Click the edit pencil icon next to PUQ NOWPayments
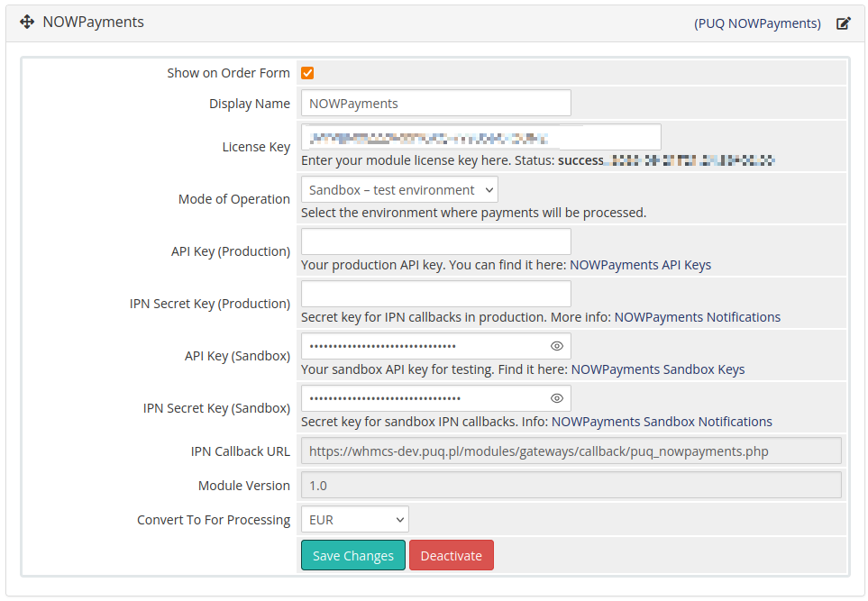This screenshot has width=868, height=601. [x=843, y=23]
